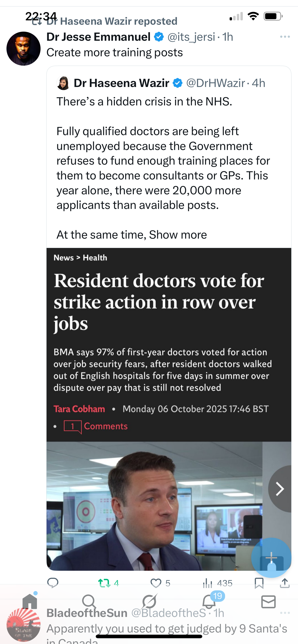Open more options for Jesse Emmanuel's post
Screen dimensions: 298x644
(x=285, y=37)
